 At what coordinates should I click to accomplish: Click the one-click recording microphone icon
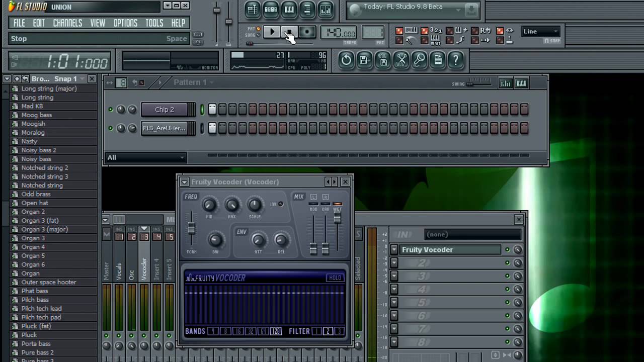tap(419, 60)
